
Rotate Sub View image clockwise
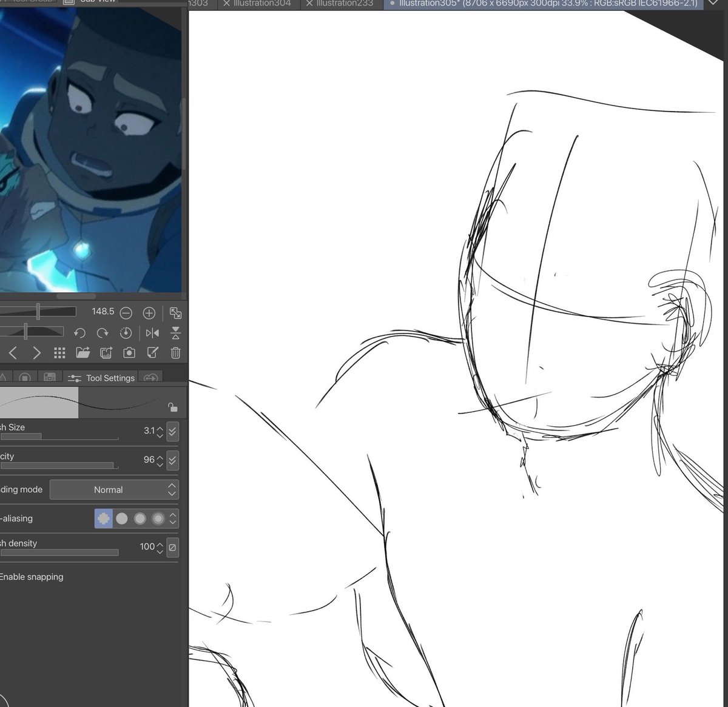(x=103, y=333)
